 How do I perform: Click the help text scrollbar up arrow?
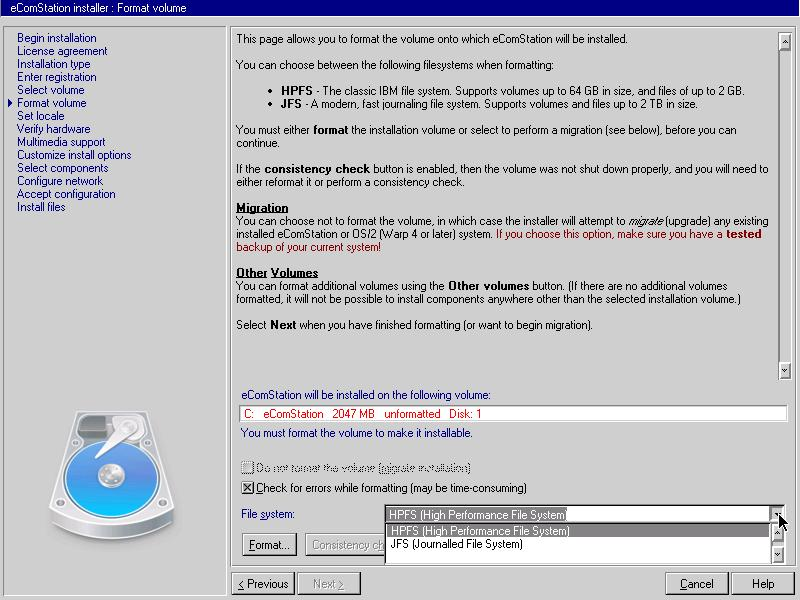(785, 41)
